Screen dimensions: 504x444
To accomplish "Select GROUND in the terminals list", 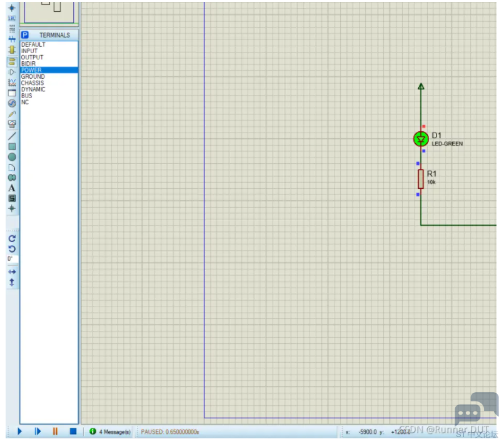I will [x=33, y=77].
